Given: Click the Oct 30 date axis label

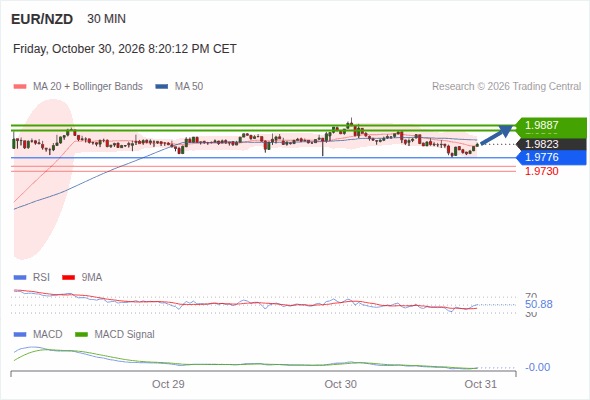Looking at the screenshot, I should point(341,384).
